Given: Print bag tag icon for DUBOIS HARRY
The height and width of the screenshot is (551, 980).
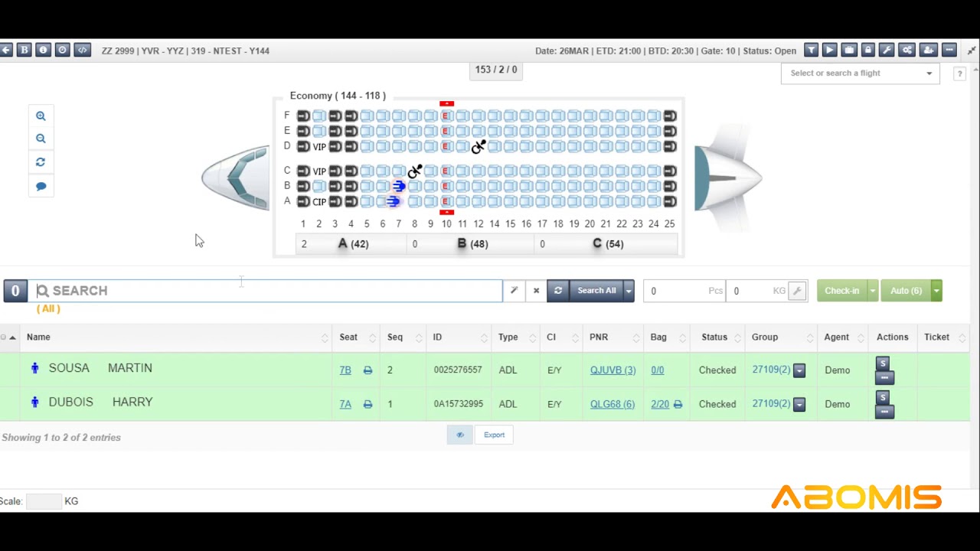Looking at the screenshot, I should pos(678,404).
